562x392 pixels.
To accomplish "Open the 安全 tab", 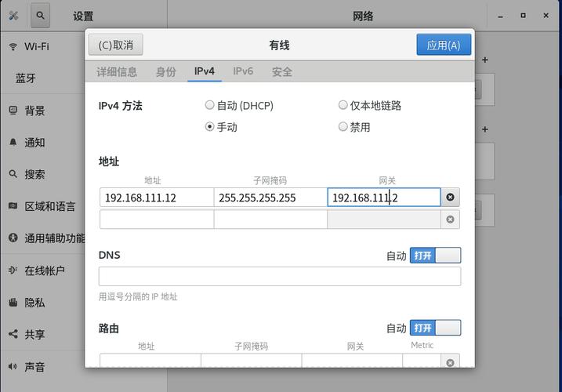I will [x=281, y=71].
